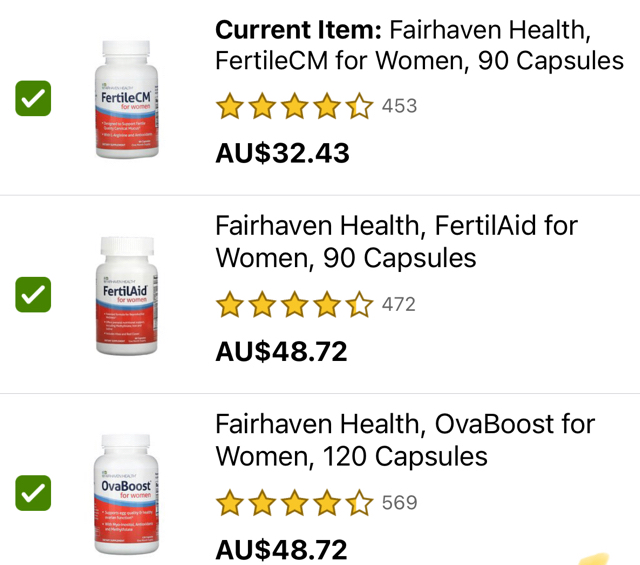Click the star rating for FertileCM
The width and height of the screenshot is (640, 565).
point(295,106)
